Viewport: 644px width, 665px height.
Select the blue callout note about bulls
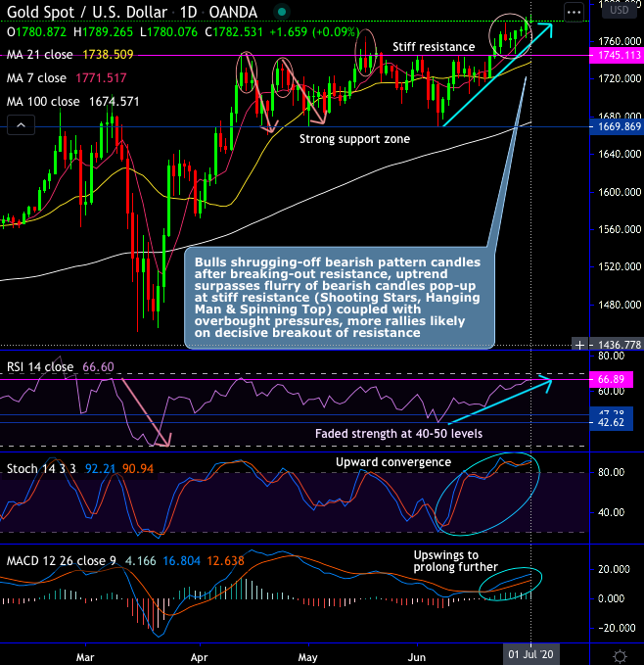click(x=340, y=298)
